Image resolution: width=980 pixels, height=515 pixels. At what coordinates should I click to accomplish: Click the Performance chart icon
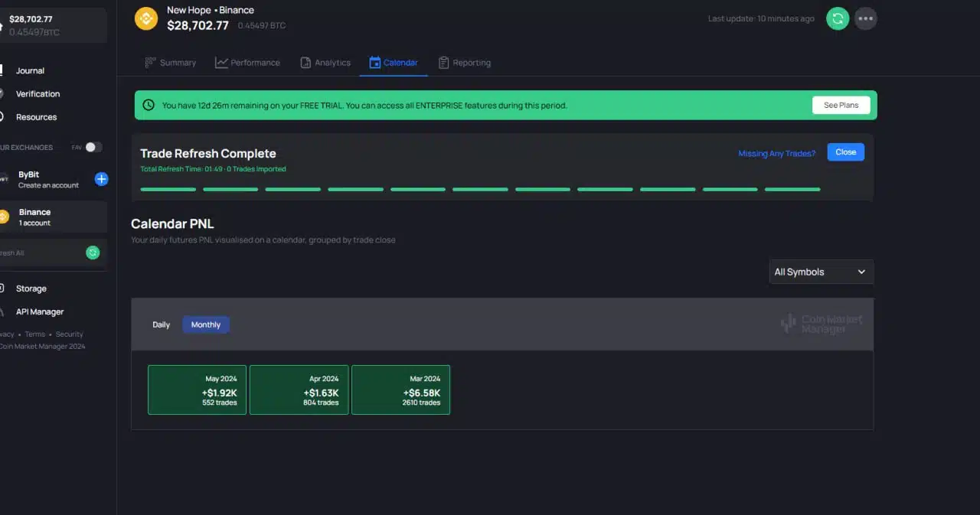point(221,63)
